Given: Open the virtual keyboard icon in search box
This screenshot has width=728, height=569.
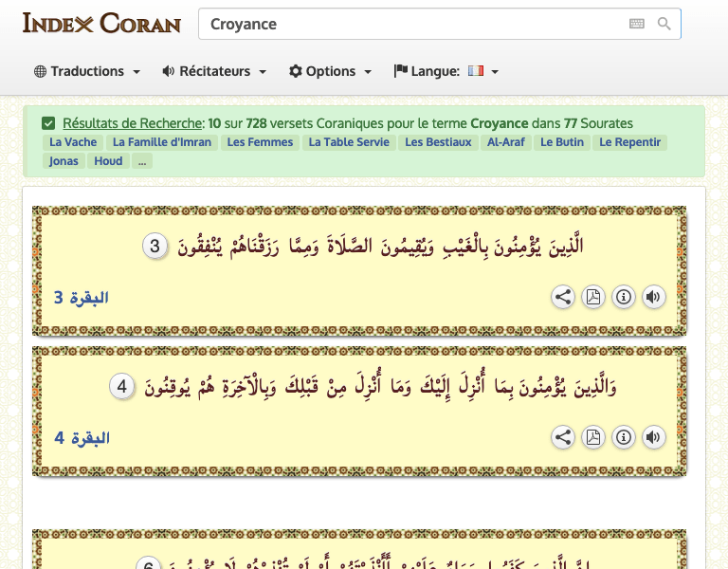Looking at the screenshot, I should tap(636, 24).
